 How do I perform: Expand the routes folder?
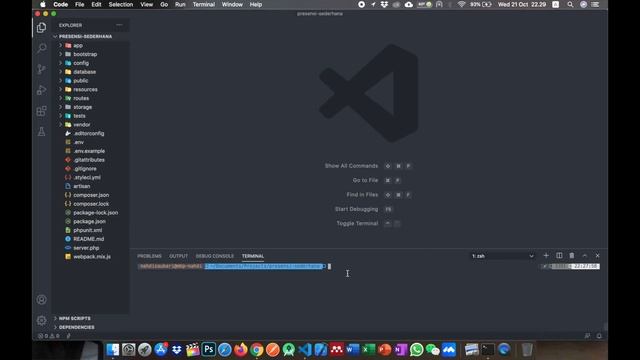(x=81, y=98)
